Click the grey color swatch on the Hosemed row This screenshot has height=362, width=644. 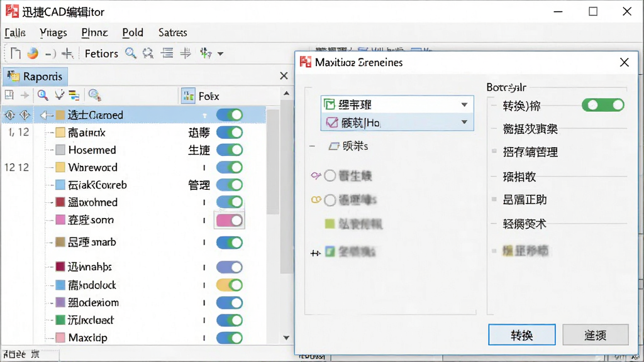(x=60, y=150)
